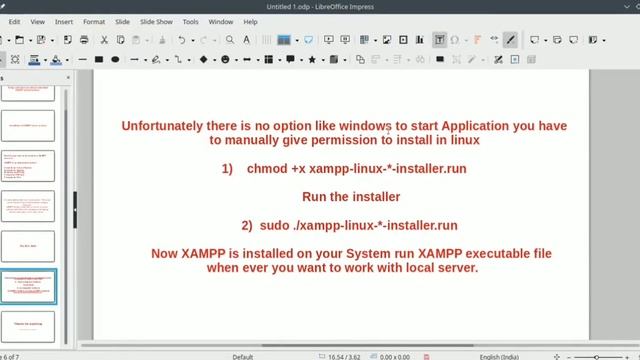Export directly as PDF icon
The height and width of the screenshot is (360, 640).
click(x=67, y=40)
